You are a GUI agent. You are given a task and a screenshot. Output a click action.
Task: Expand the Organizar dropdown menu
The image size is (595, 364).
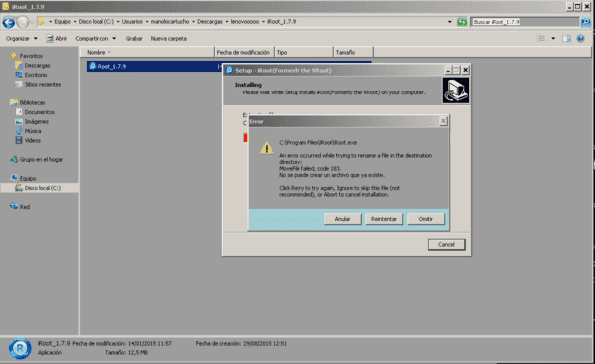22,39
